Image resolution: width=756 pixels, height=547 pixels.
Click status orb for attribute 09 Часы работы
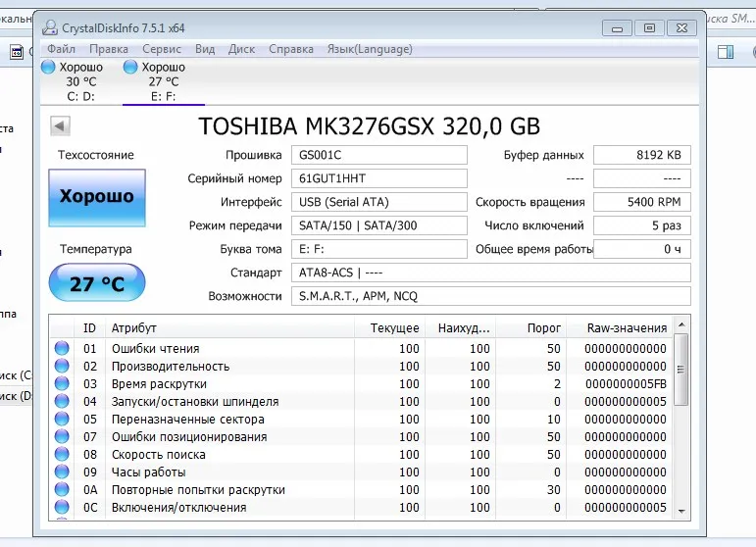coord(62,472)
